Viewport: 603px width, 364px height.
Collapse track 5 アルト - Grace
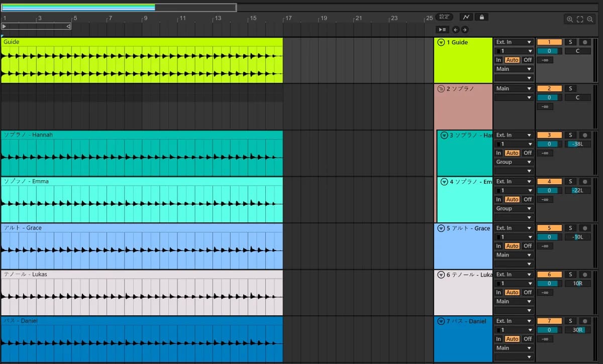(441, 228)
